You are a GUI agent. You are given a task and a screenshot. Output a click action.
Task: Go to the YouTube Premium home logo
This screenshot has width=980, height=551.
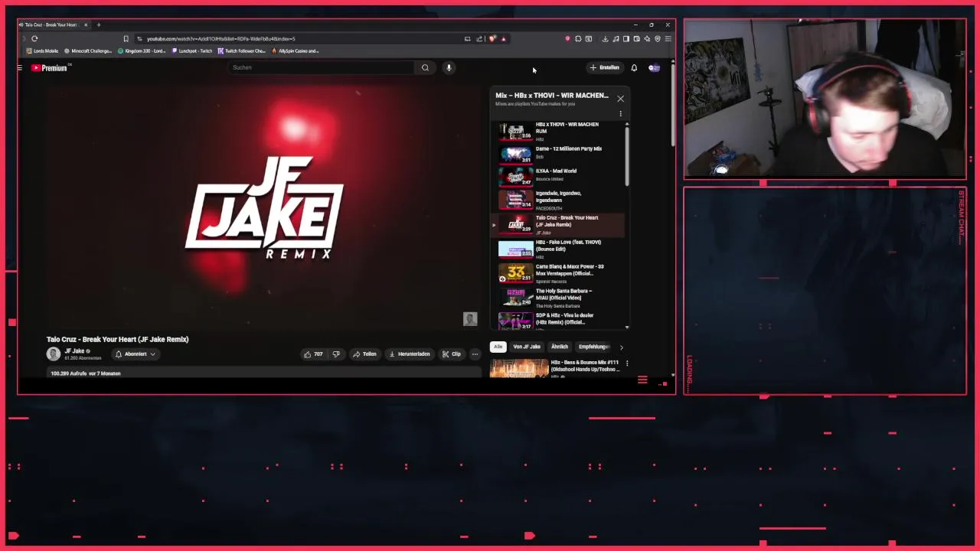point(50,68)
